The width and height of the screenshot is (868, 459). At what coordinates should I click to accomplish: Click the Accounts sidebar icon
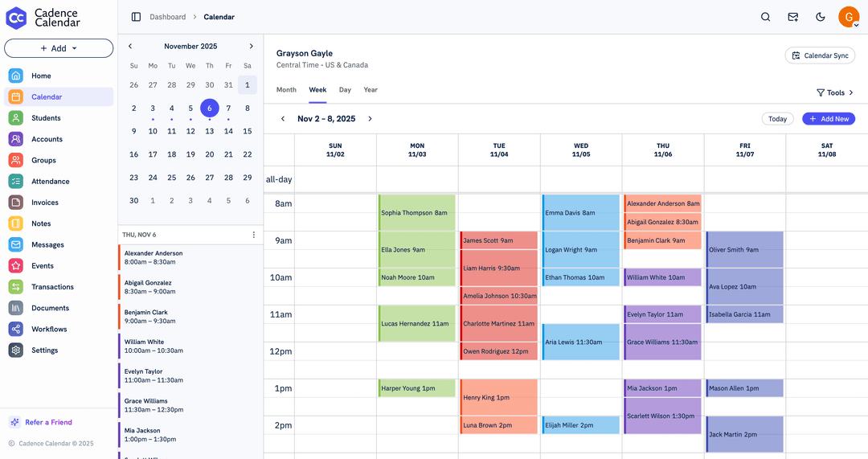point(16,139)
